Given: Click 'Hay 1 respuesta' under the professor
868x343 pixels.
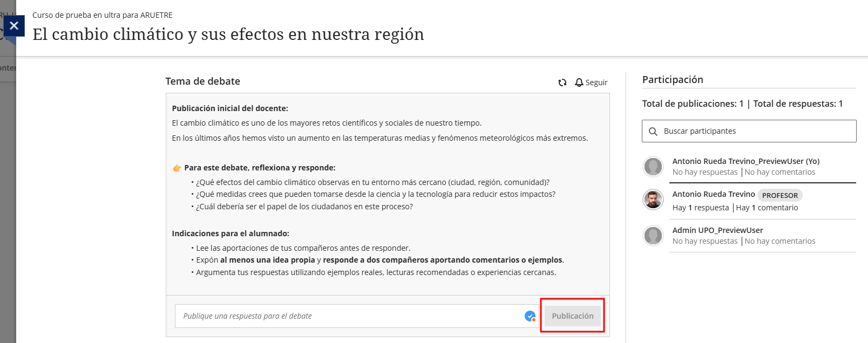Looking at the screenshot, I should tap(700, 208).
